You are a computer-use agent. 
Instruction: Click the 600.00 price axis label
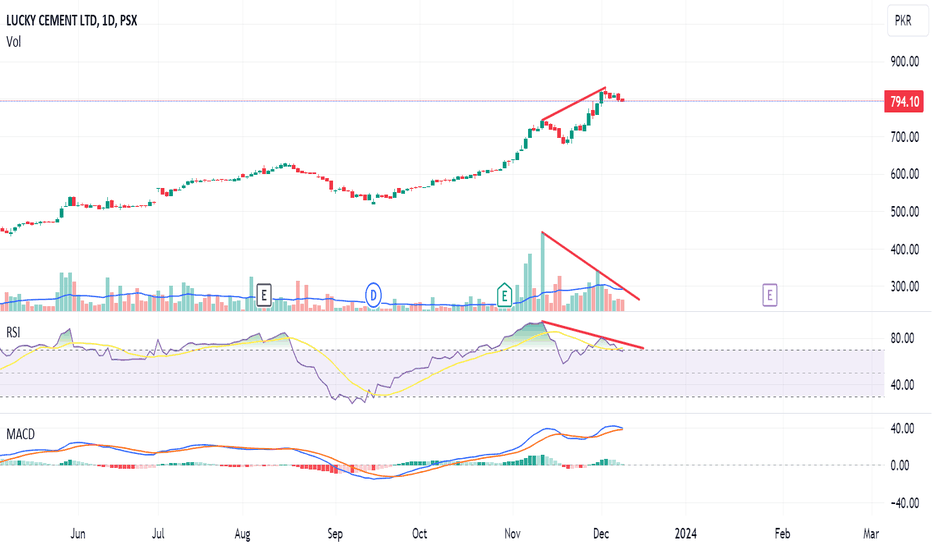tap(905, 174)
